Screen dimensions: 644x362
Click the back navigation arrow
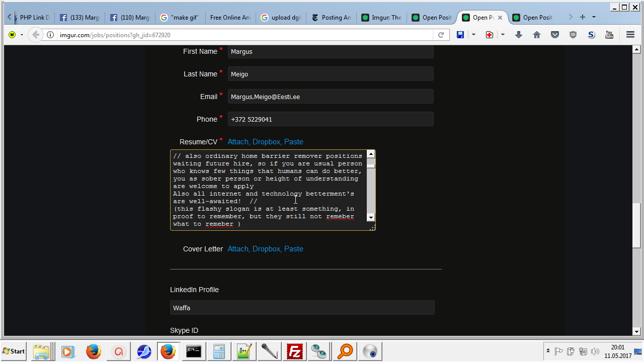[35, 35]
